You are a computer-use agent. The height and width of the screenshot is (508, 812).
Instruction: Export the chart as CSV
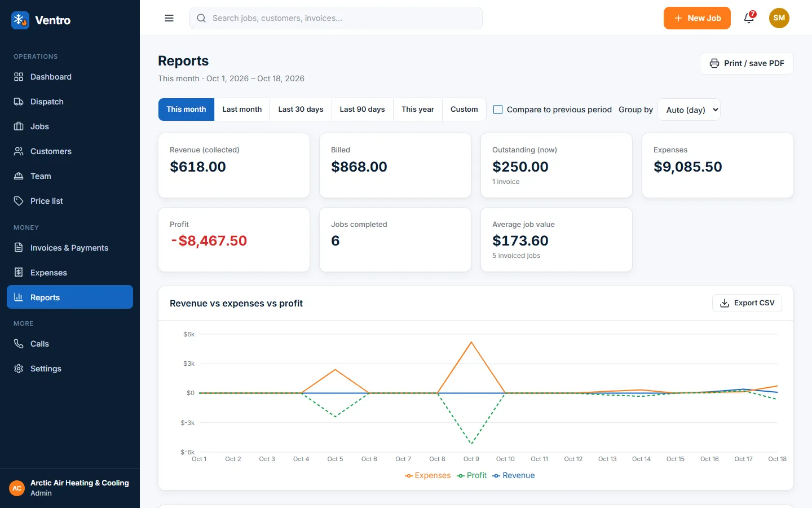[x=747, y=303]
